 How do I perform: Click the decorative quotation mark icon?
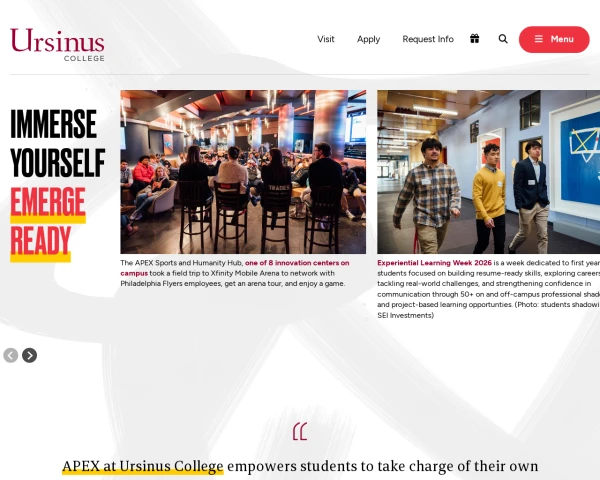pyautogui.click(x=300, y=431)
